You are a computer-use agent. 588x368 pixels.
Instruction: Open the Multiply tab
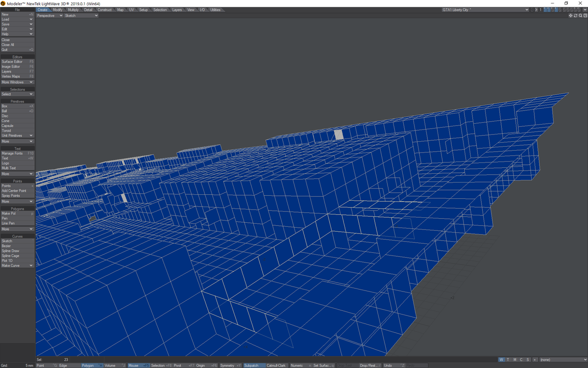point(73,10)
